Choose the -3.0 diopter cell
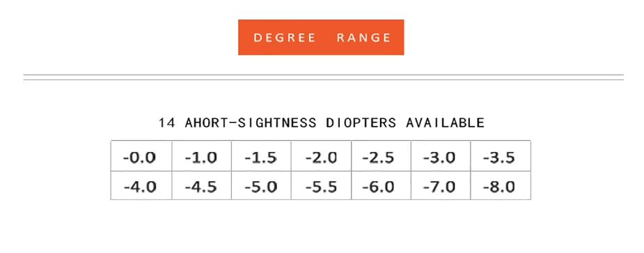 click(440, 156)
